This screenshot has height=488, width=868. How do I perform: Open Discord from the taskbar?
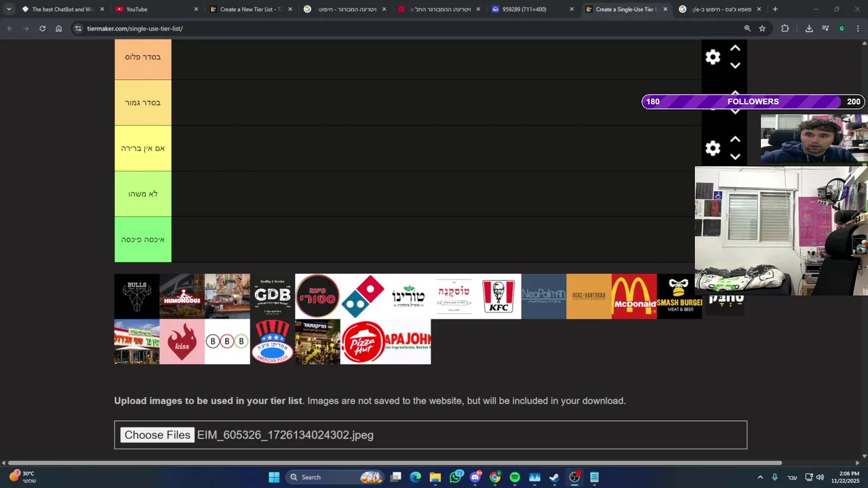pyautogui.click(x=475, y=477)
